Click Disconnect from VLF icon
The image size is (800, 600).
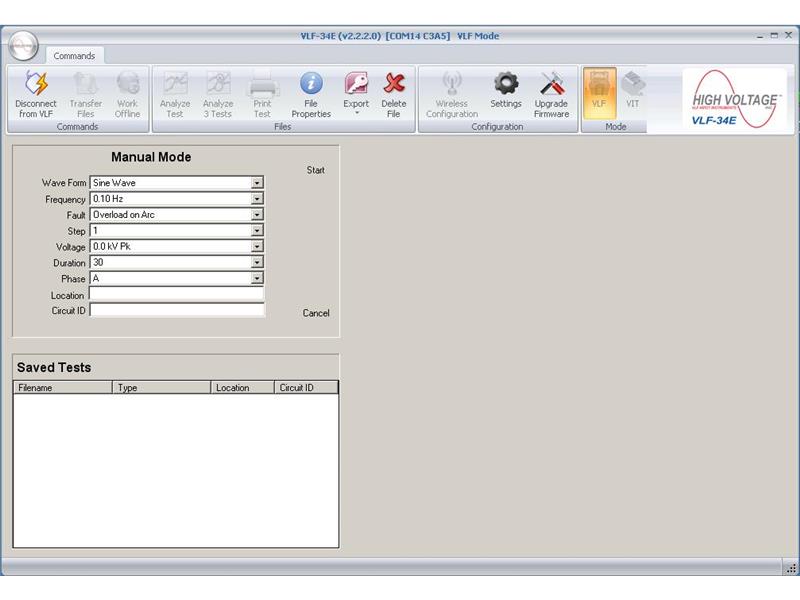[x=36, y=85]
